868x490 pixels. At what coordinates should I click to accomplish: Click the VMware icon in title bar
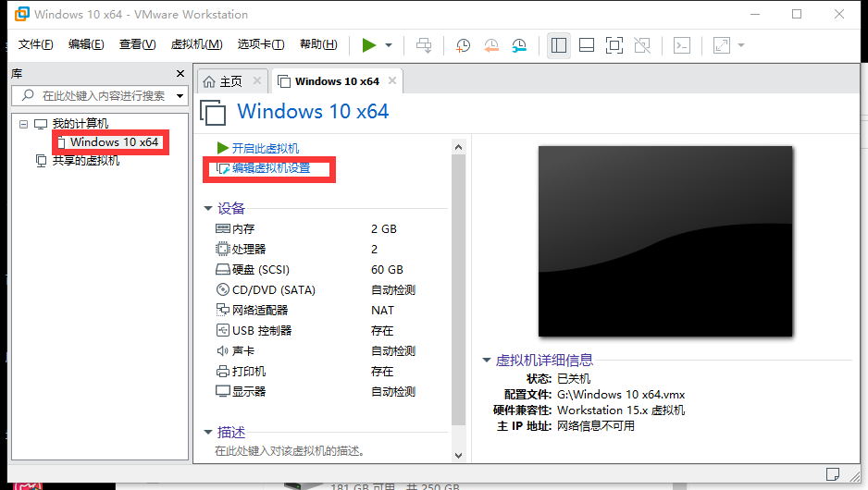(x=21, y=14)
